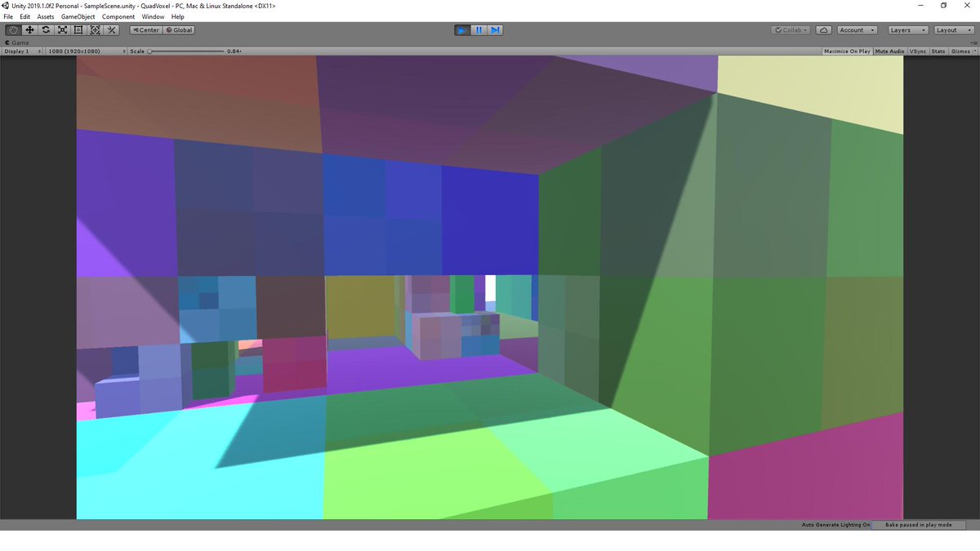980x551 pixels.
Task: Show the Stats overlay
Action: (x=938, y=51)
